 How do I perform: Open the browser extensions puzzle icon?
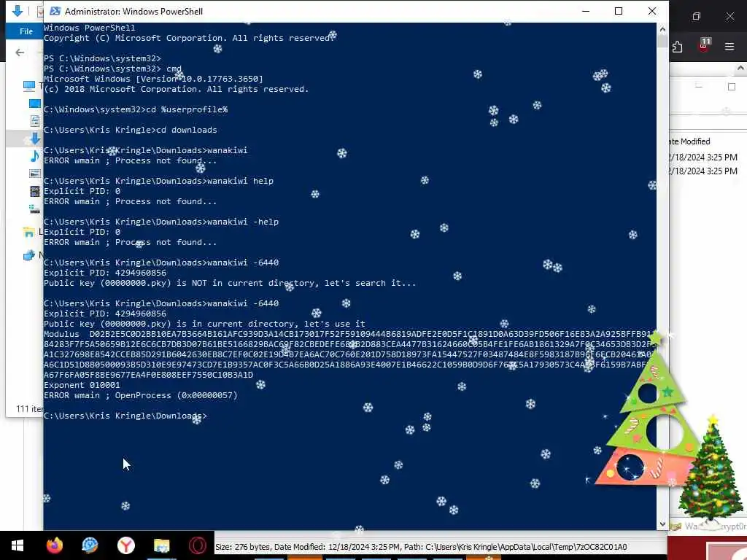click(x=678, y=47)
